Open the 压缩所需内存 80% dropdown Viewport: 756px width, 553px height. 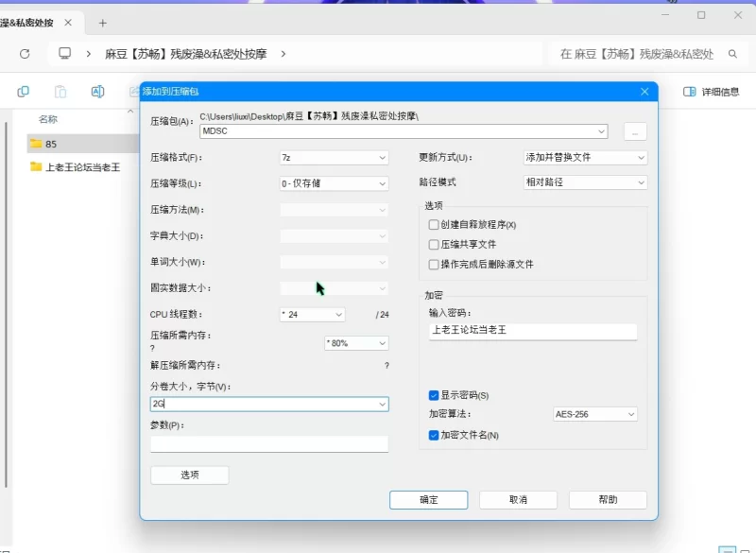point(356,343)
